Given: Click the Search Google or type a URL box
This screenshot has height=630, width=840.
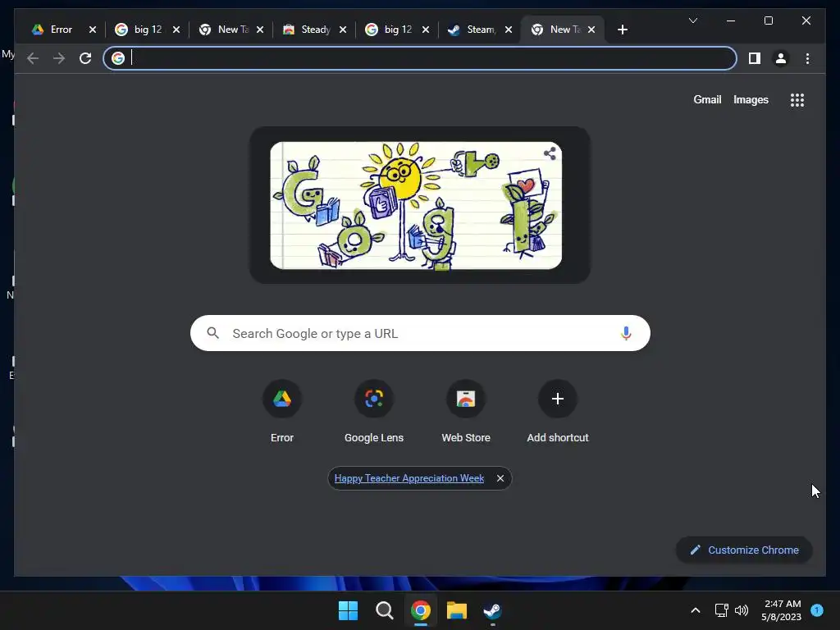Looking at the screenshot, I should (420, 333).
